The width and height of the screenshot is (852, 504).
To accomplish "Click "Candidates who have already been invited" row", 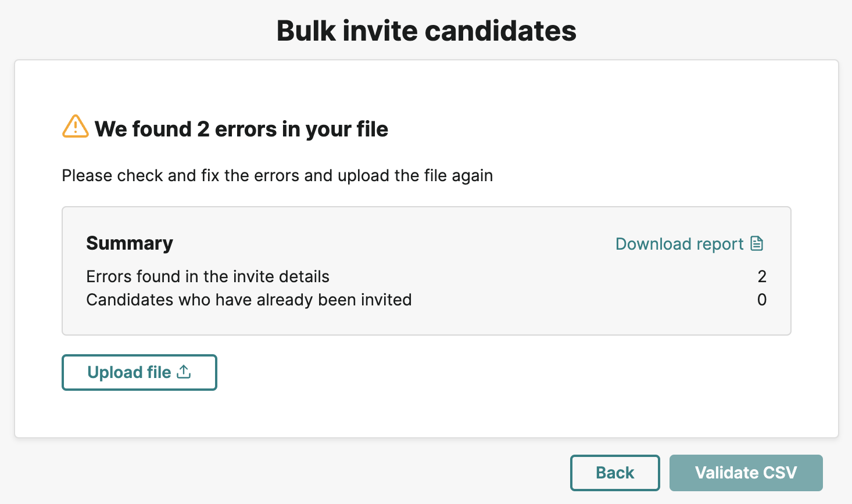I will [x=426, y=300].
